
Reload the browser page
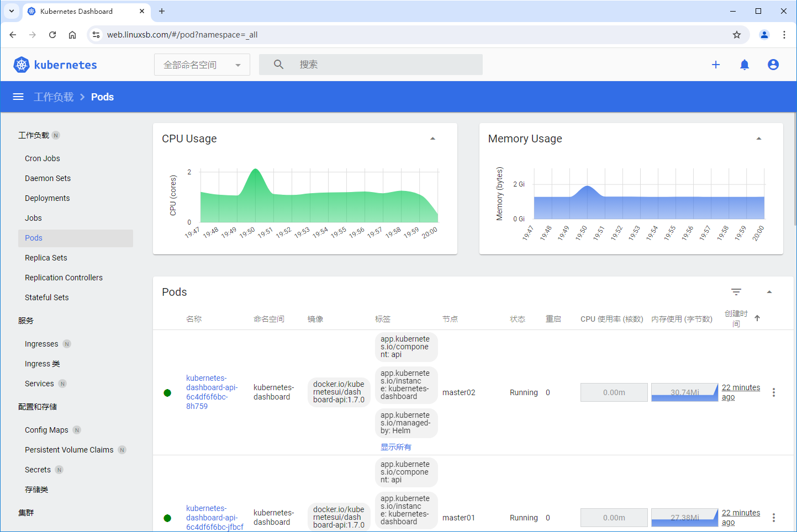coord(52,35)
